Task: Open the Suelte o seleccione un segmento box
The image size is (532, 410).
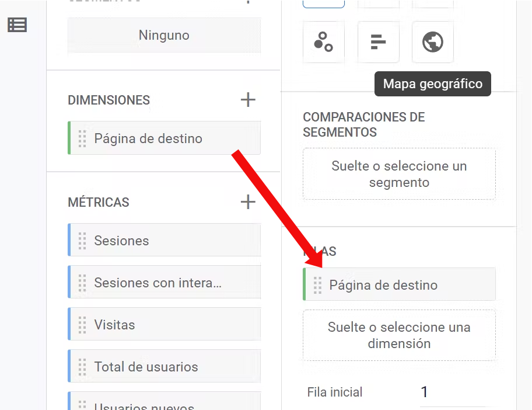Action: coord(399,174)
